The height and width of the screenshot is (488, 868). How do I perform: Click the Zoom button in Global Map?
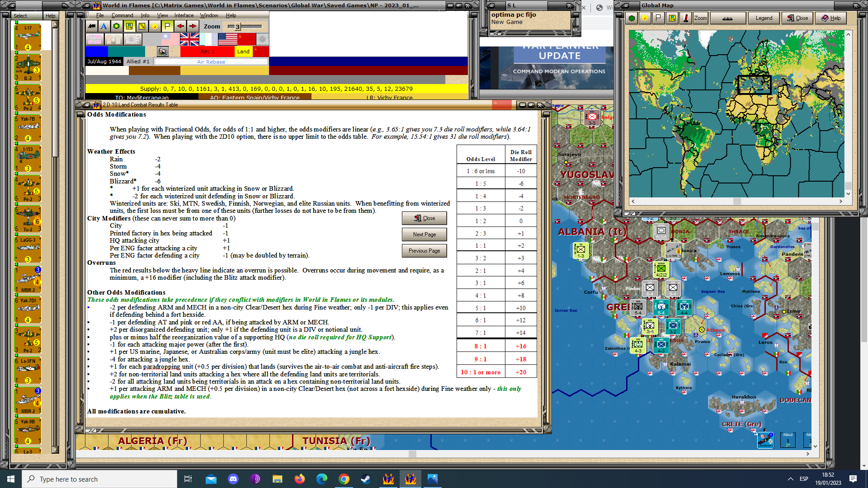700,18
